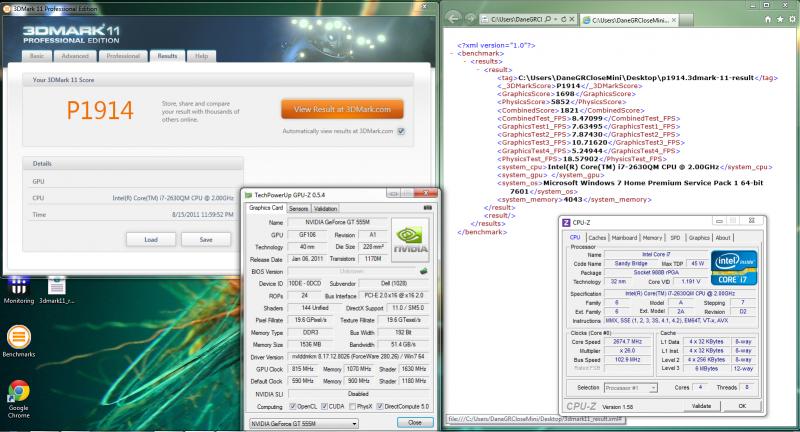Open the Processor #1 selection dropdown
This screenshot has height=432, width=800.
click(x=631, y=388)
